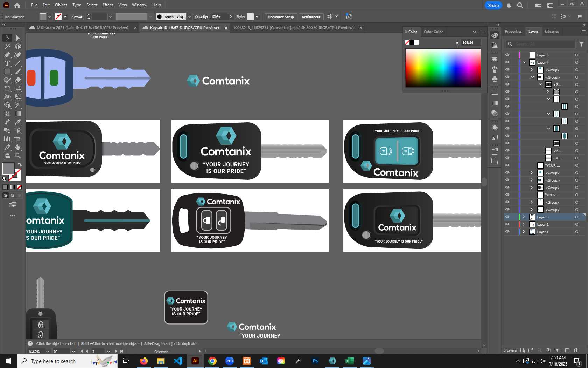Click the blue Share button
588x368 pixels.
(x=493, y=5)
